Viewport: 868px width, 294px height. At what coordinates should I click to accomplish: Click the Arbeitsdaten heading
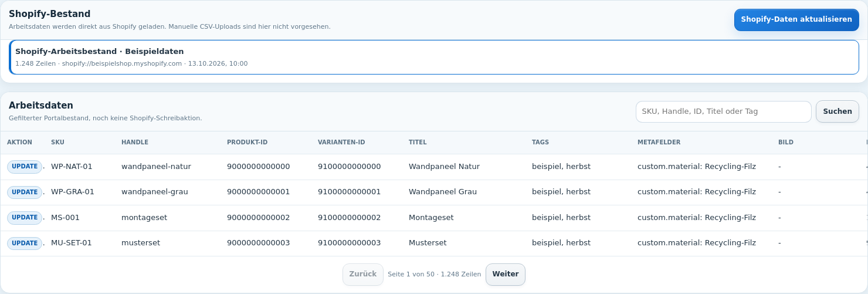tap(41, 106)
